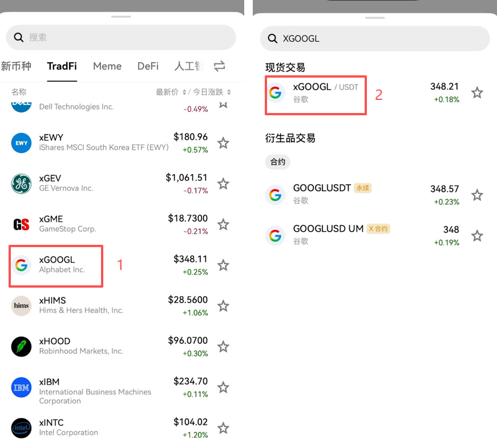This screenshot has width=497, height=448.
Task: Click the GE Vernova logo icon
Action: (21, 184)
